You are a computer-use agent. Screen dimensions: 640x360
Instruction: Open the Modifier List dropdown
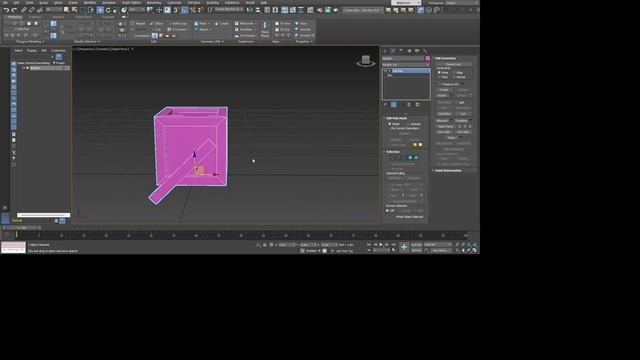406,64
